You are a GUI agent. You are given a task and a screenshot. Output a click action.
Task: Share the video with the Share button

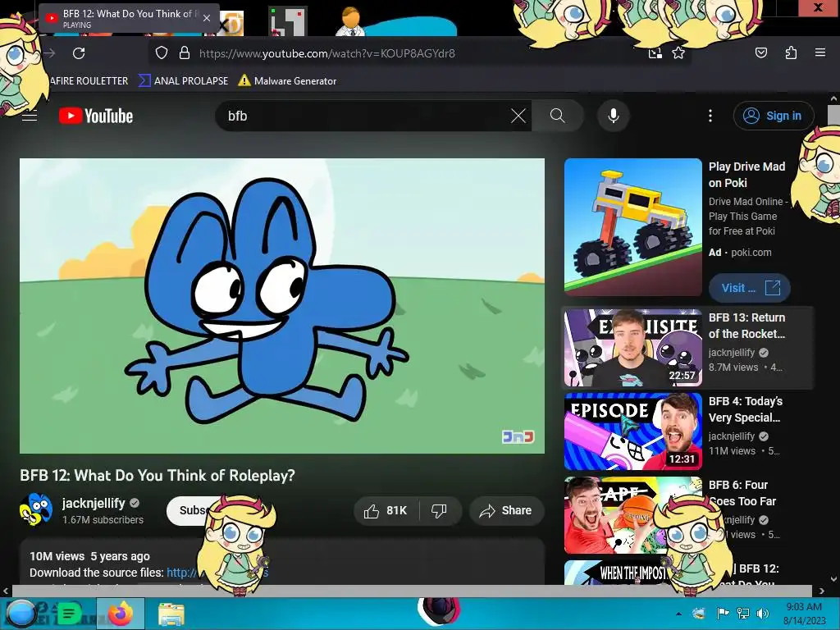pos(506,510)
